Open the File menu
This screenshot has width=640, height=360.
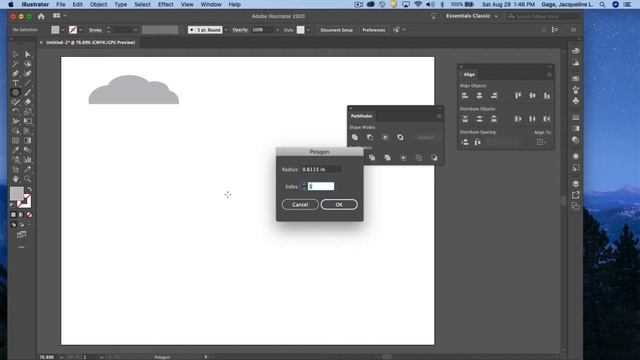coord(61,4)
